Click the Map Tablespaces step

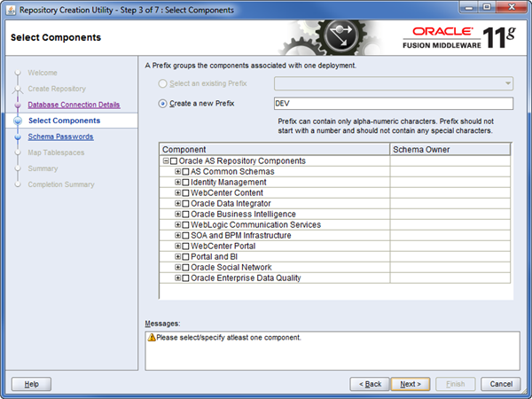click(x=56, y=153)
